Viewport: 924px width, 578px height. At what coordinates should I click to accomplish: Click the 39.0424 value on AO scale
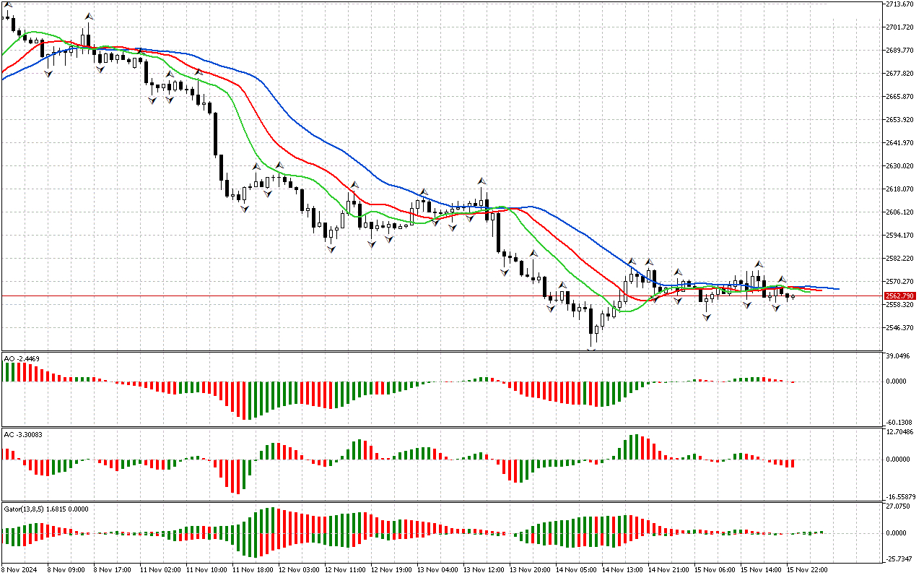coord(899,357)
